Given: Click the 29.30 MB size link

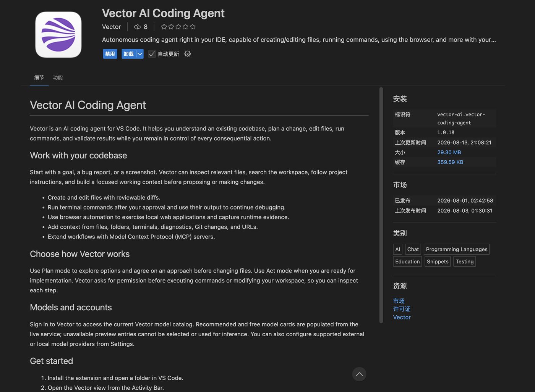Looking at the screenshot, I should click(x=449, y=152).
